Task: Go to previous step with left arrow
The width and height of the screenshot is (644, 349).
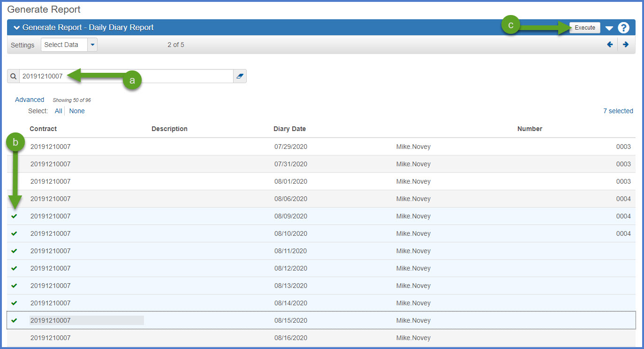Action: point(610,45)
